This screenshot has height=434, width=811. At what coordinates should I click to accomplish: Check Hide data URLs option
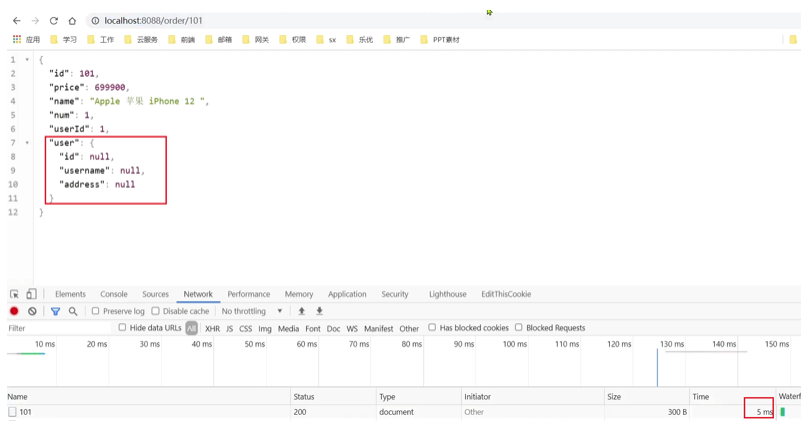pyautogui.click(x=123, y=327)
